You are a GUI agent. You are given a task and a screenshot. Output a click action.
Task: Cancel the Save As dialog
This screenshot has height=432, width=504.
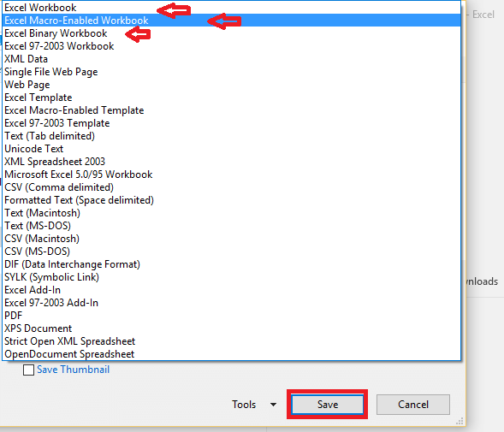(413, 405)
